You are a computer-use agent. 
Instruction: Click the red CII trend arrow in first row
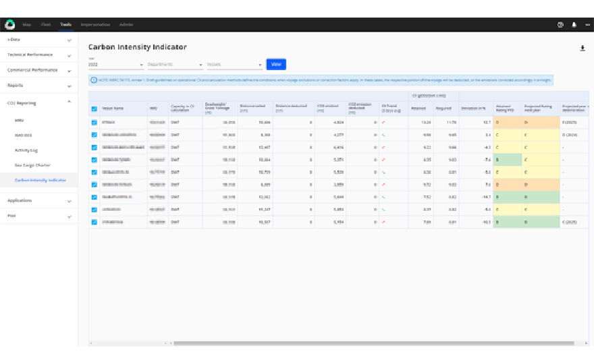[x=383, y=123]
